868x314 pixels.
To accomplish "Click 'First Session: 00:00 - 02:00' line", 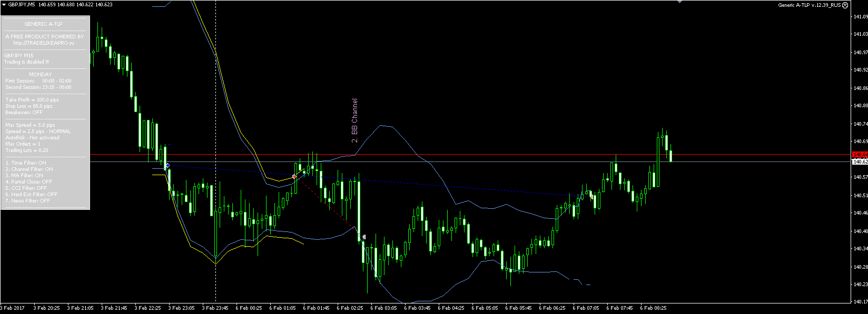I will 38,80.
